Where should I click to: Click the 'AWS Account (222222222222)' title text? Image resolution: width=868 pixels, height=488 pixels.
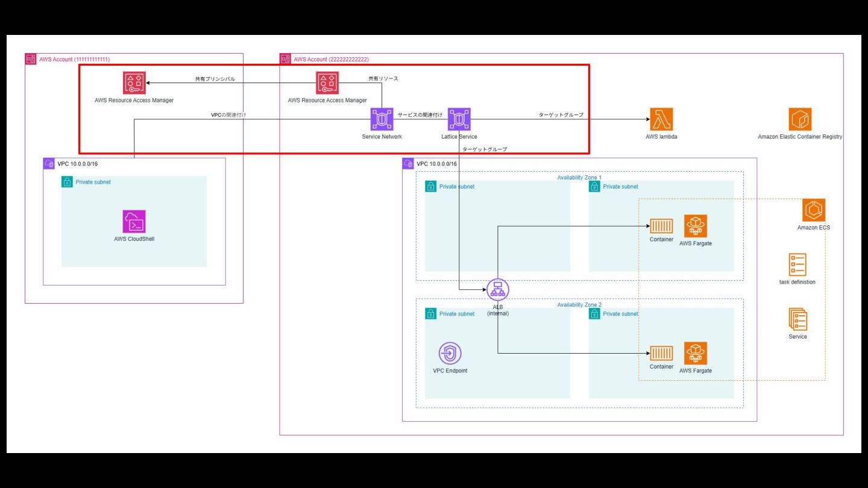332,60
